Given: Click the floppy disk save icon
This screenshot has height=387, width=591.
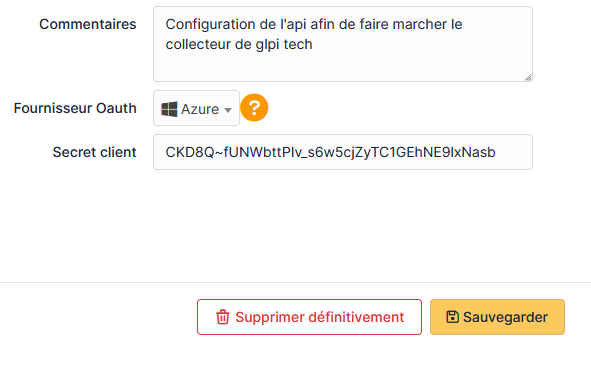Looking at the screenshot, I should 452,317.
